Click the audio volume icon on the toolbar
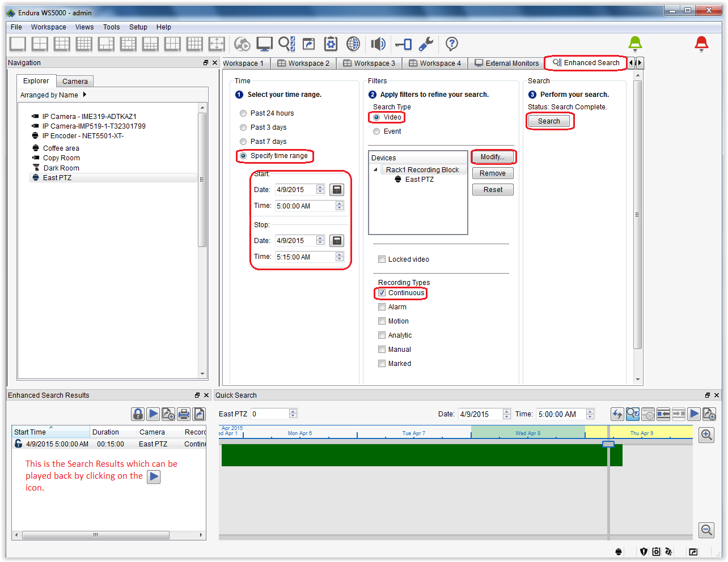728x562 pixels. (x=378, y=44)
